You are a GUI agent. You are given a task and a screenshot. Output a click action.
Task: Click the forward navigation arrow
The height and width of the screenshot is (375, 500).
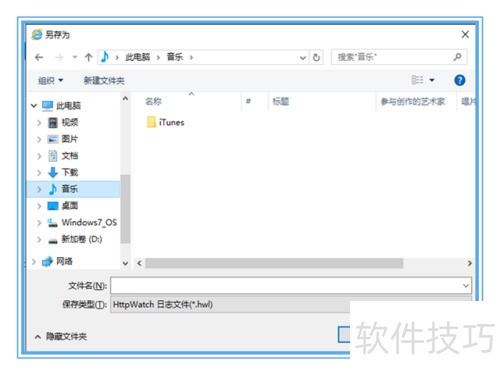point(59,58)
